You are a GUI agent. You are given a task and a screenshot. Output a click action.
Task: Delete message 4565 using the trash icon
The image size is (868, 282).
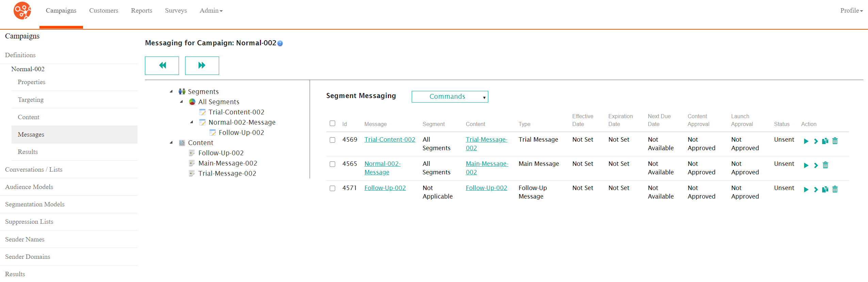coord(825,166)
